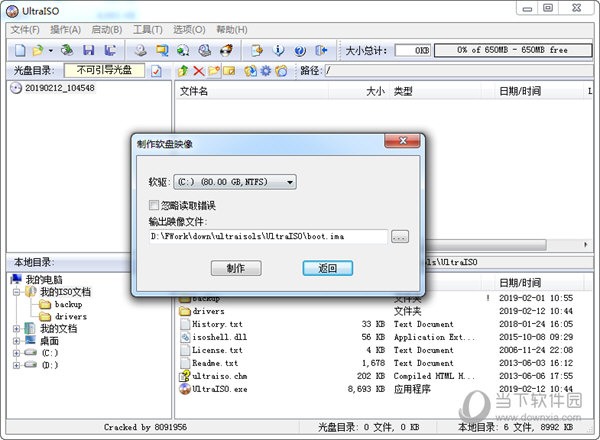Select the drivers folder in local tree
Screen dimensions: 600x440
coord(64,317)
